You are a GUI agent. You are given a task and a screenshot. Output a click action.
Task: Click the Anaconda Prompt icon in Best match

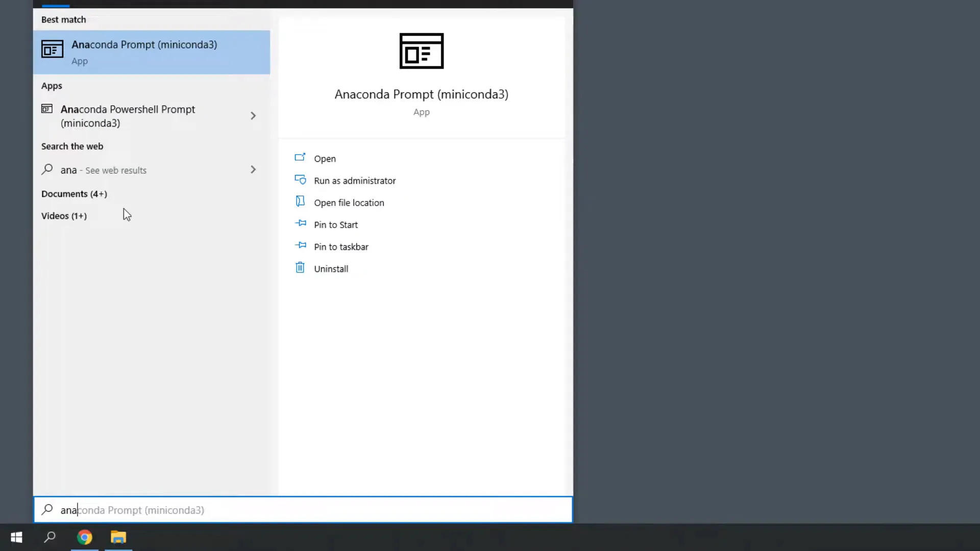click(52, 49)
